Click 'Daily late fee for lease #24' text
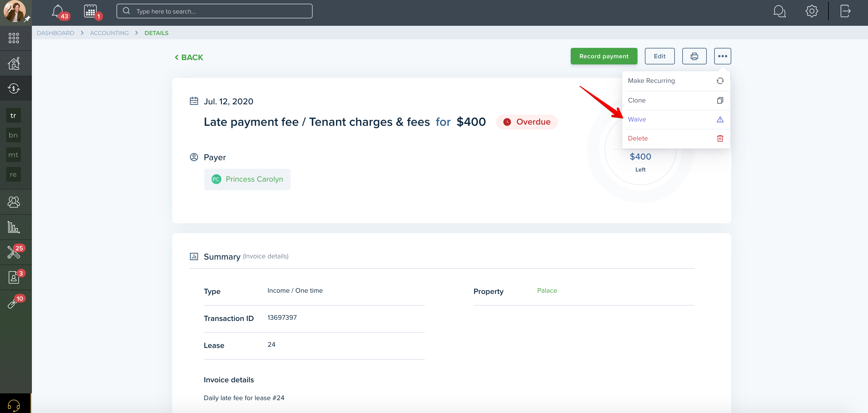Screen dimensions: 868x413 (x=244, y=398)
